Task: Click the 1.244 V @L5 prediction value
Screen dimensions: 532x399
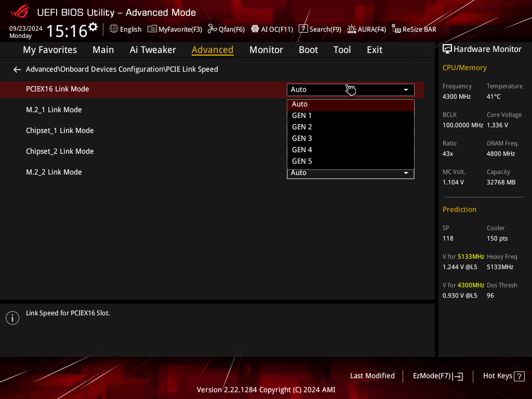Action: (x=460, y=267)
